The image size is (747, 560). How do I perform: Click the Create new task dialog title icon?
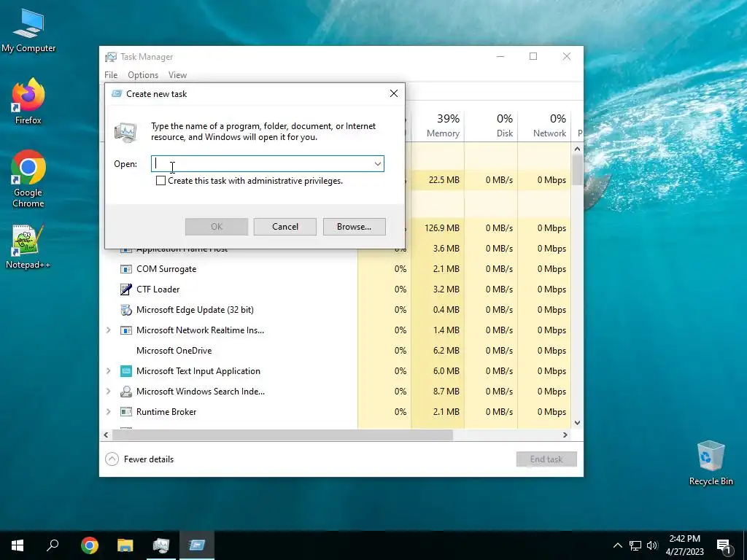[x=117, y=94]
